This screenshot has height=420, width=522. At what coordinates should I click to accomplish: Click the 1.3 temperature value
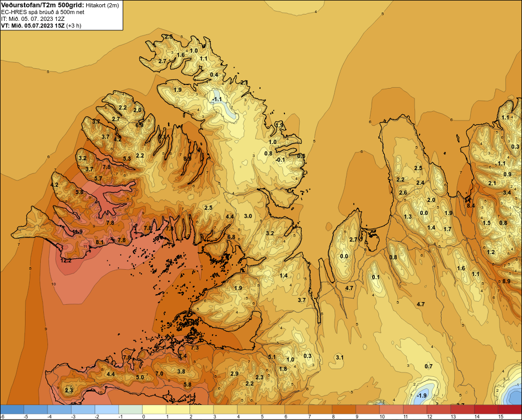click(x=408, y=217)
